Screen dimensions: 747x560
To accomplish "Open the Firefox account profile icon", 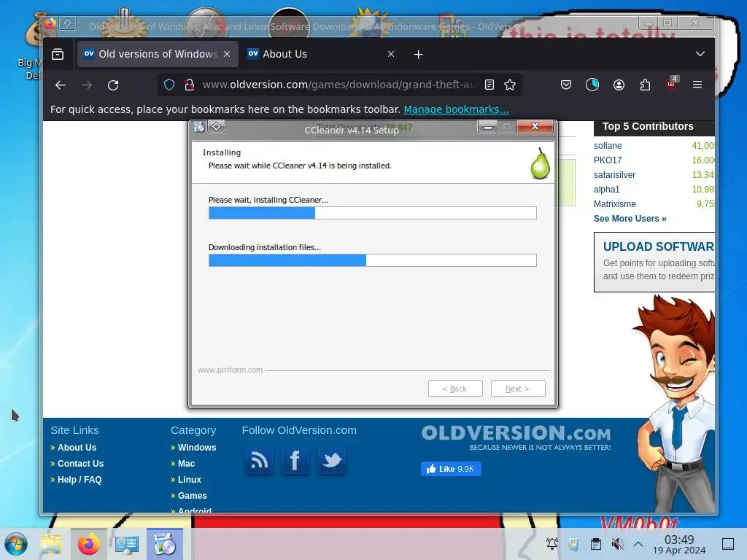I will (x=619, y=85).
